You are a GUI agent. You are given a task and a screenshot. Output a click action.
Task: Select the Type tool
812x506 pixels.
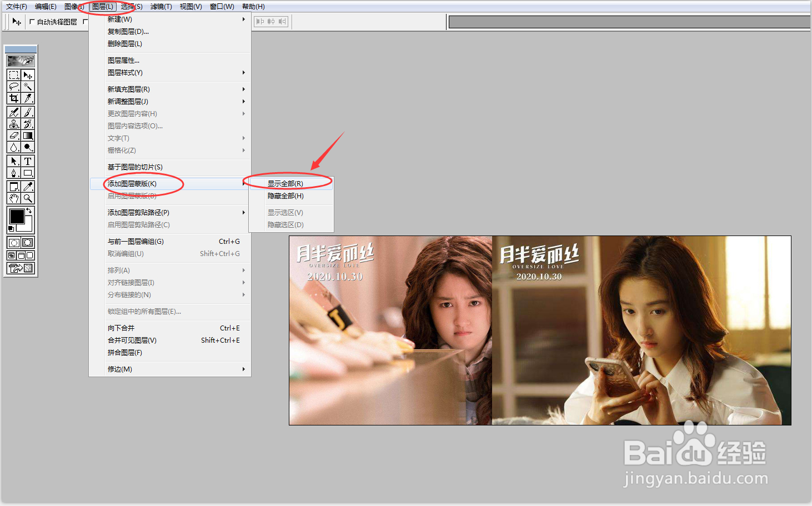pos(28,161)
